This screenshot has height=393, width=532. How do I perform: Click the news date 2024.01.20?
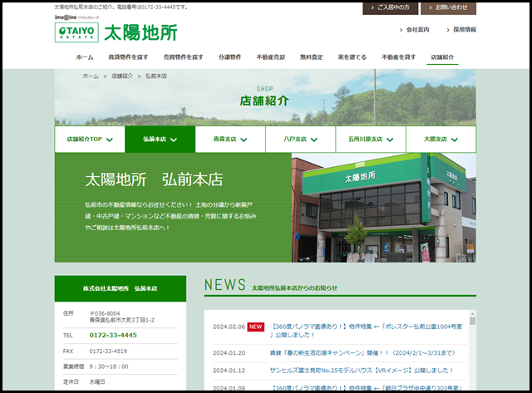[x=229, y=353]
